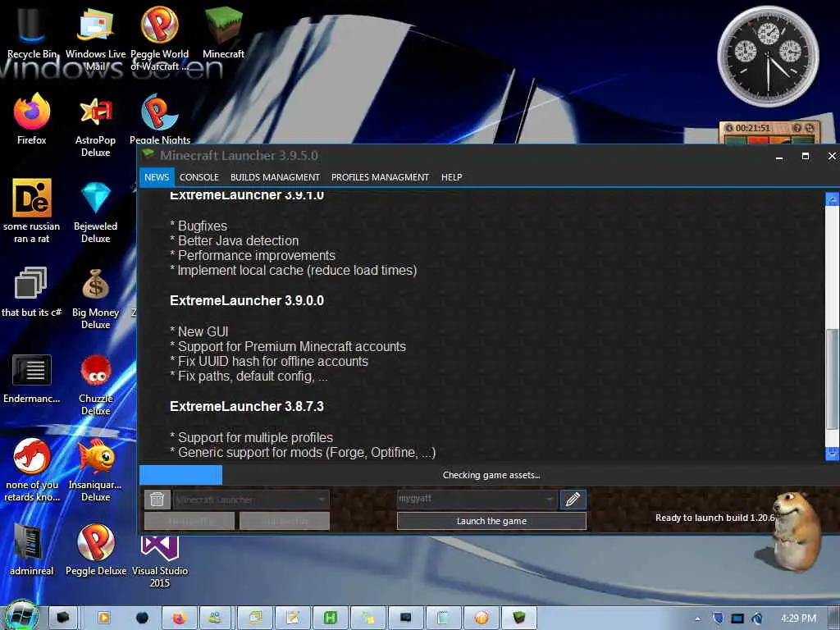
Task: Click the Minecraft block taskbar icon
Action: (x=518, y=618)
